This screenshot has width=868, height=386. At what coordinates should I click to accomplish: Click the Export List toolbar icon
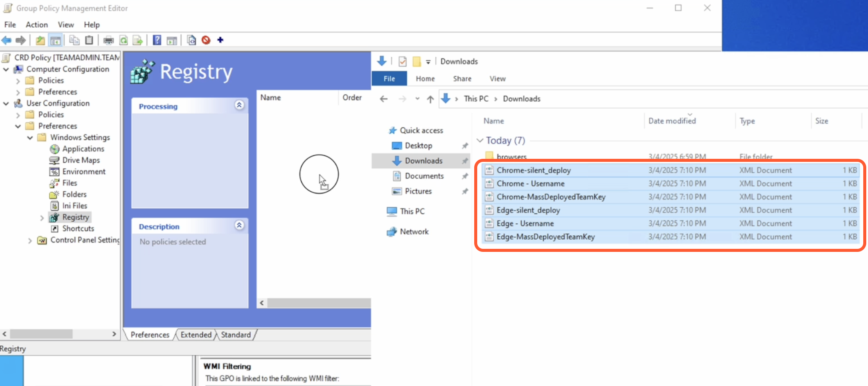[138, 40]
